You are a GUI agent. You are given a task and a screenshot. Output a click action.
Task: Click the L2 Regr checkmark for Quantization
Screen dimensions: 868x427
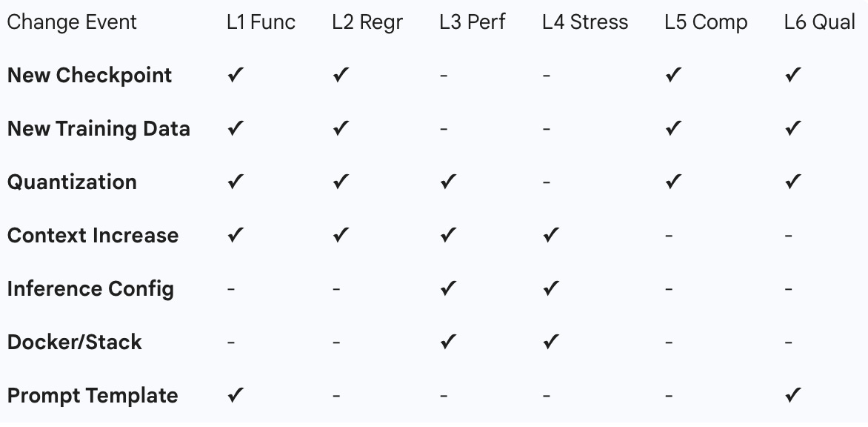pyautogui.click(x=341, y=182)
